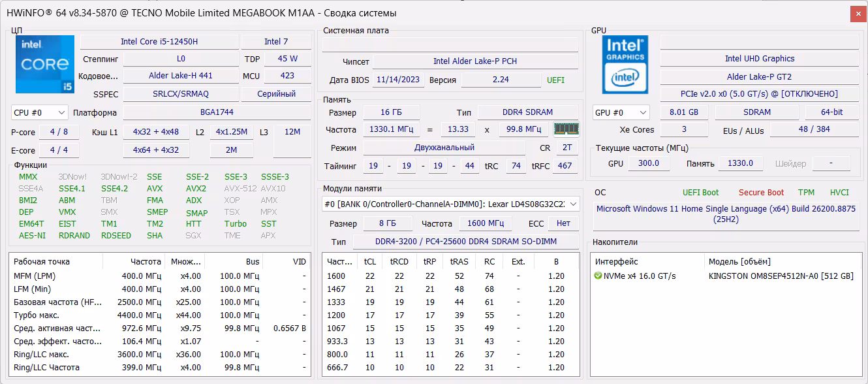Click the E-core value 4 / 4
868x384 pixels.
[x=59, y=150]
